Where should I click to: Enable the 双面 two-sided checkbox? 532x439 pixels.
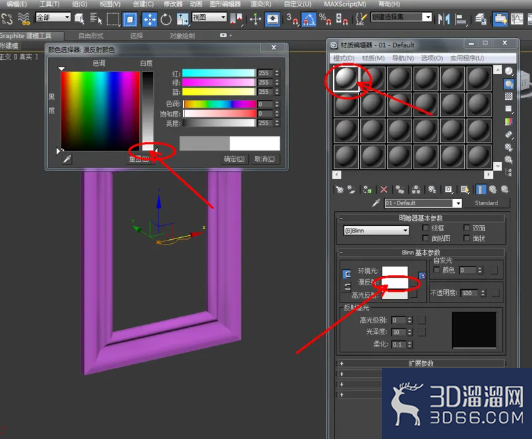tap(467, 227)
